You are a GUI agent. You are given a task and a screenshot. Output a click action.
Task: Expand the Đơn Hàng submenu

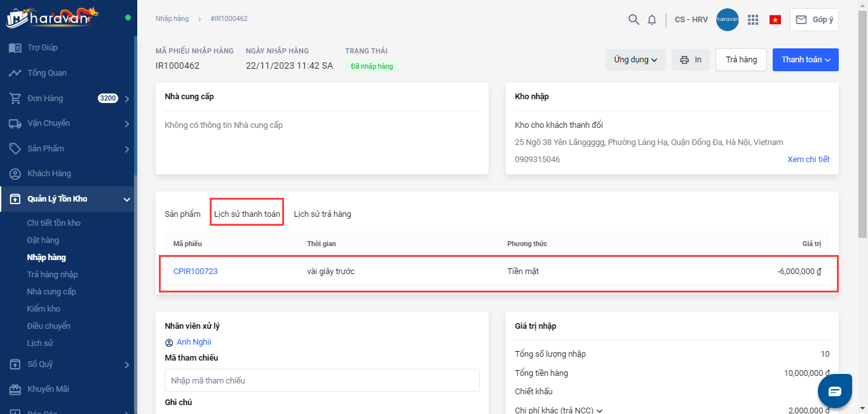126,99
